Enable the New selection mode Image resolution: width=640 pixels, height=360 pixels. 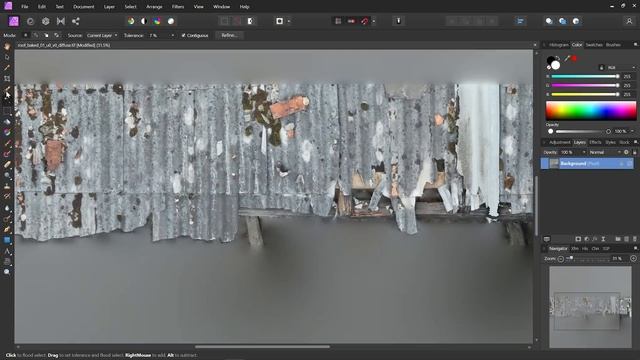click(x=25, y=36)
